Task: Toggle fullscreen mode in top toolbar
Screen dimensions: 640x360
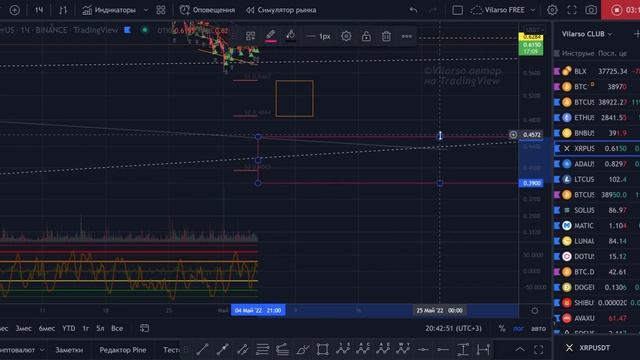Action: click(572, 10)
